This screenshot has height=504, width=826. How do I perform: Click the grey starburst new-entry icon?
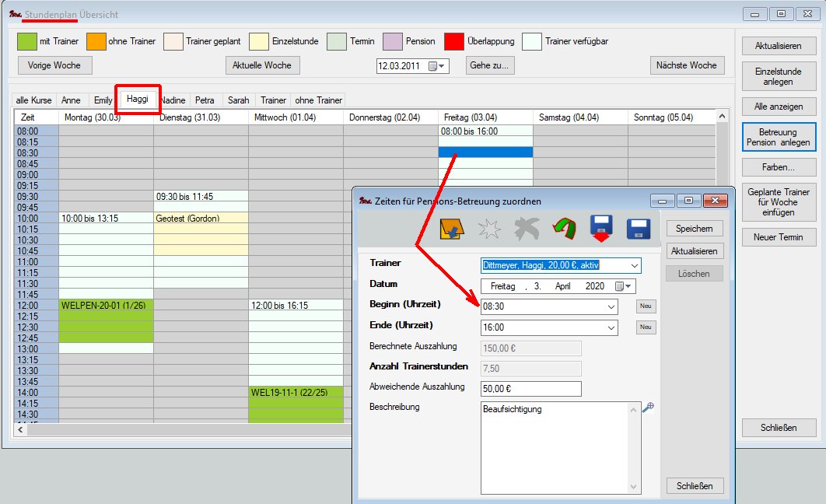490,229
